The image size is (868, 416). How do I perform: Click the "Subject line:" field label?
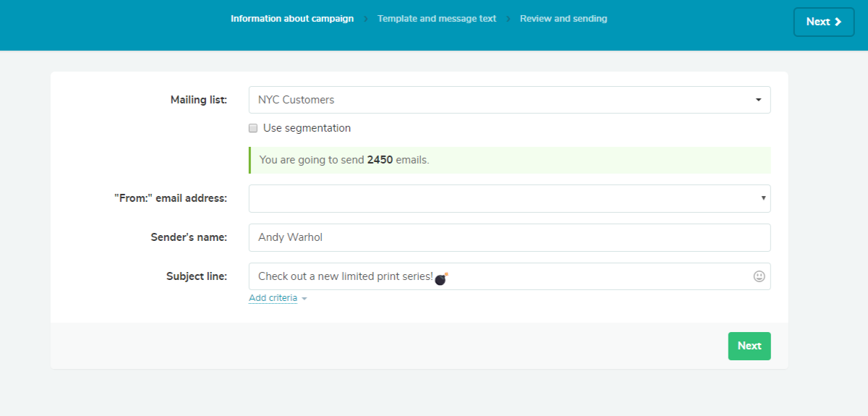click(x=196, y=276)
